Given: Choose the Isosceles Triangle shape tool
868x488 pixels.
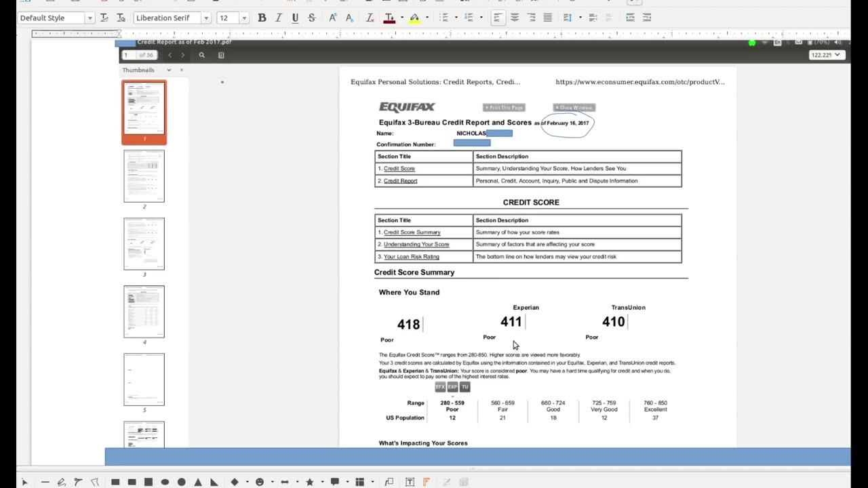Looking at the screenshot, I should pyautogui.click(x=198, y=482).
